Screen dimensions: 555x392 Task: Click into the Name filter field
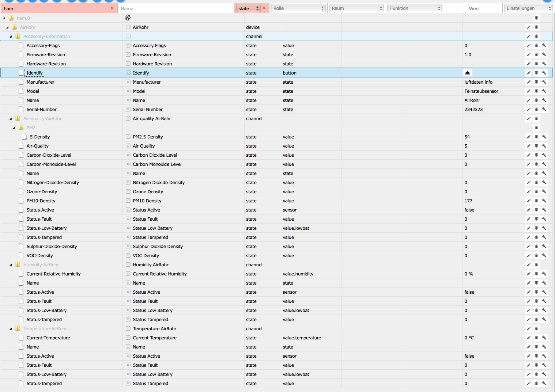click(175, 8)
